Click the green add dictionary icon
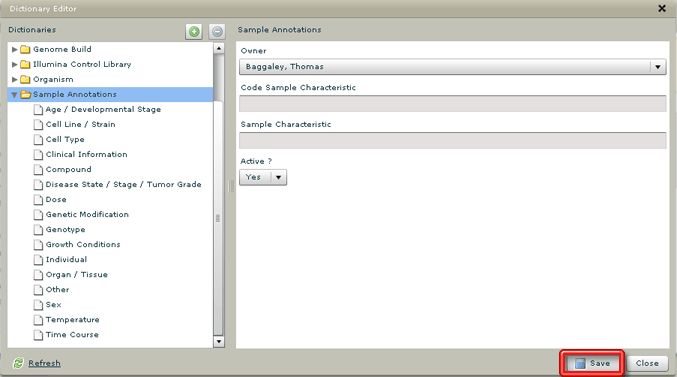The height and width of the screenshot is (377, 677). pyautogui.click(x=194, y=32)
